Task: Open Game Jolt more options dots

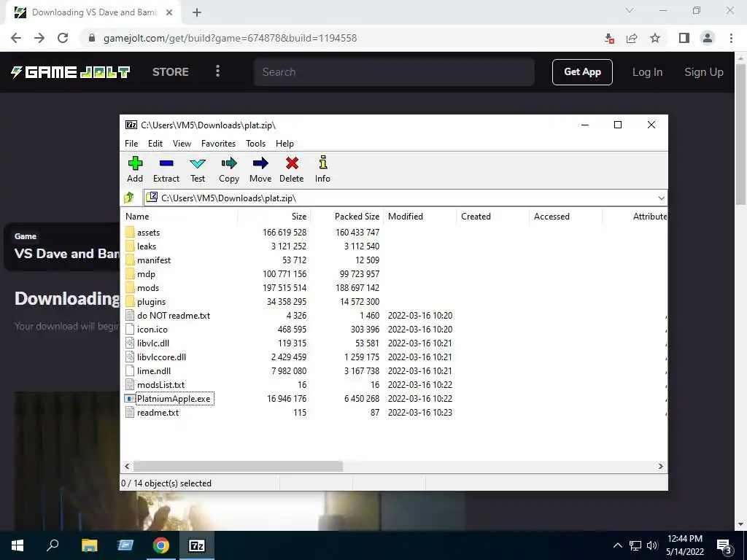Action: click(217, 71)
